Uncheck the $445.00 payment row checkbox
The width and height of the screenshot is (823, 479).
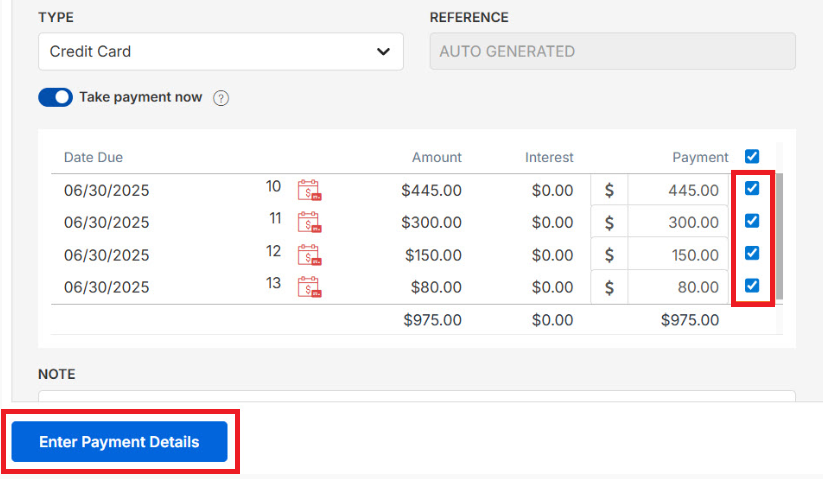click(x=752, y=188)
